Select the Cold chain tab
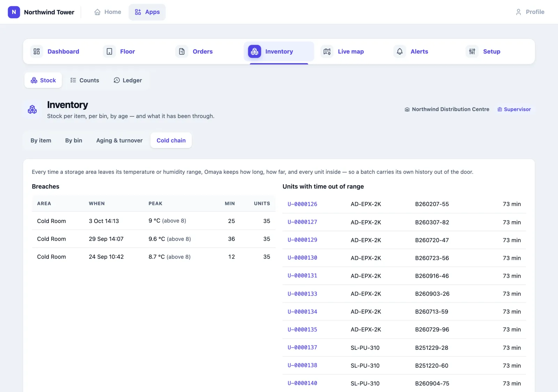 tap(171, 140)
